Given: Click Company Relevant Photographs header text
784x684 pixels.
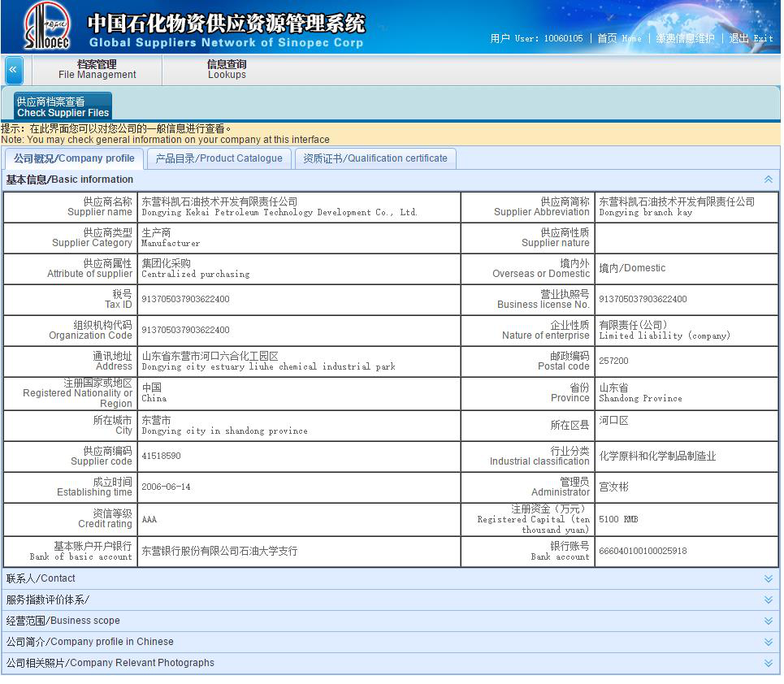Looking at the screenshot, I should pyautogui.click(x=110, y=663).
